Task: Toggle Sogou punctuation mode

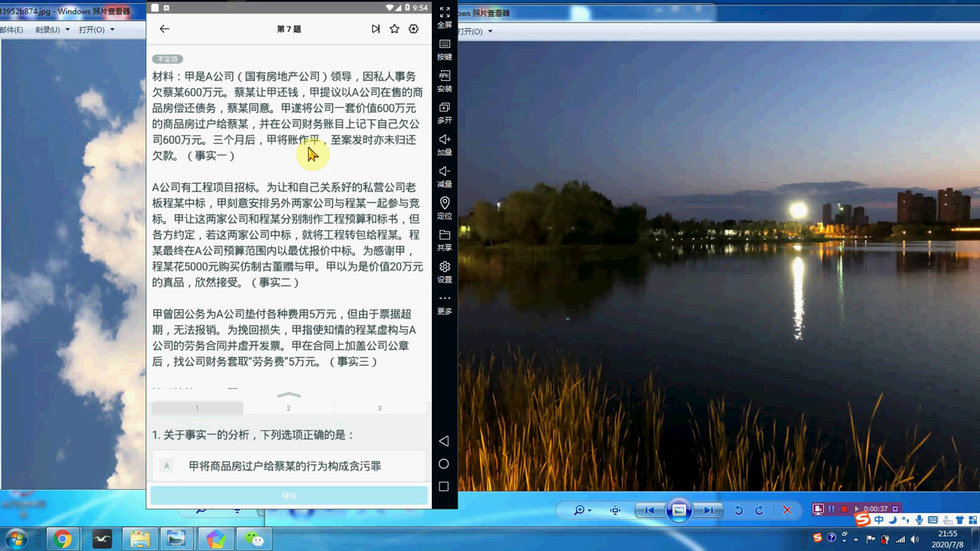Action: 906,520
